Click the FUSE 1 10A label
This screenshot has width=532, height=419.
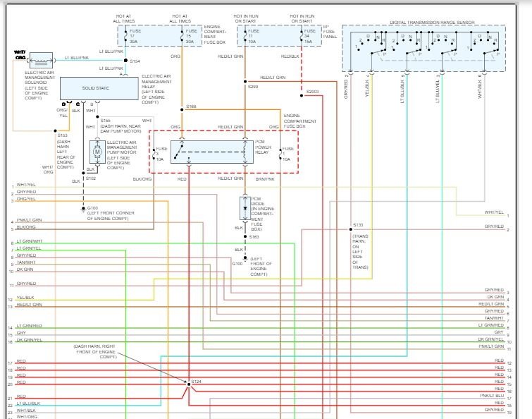click(x=288, y=154)
